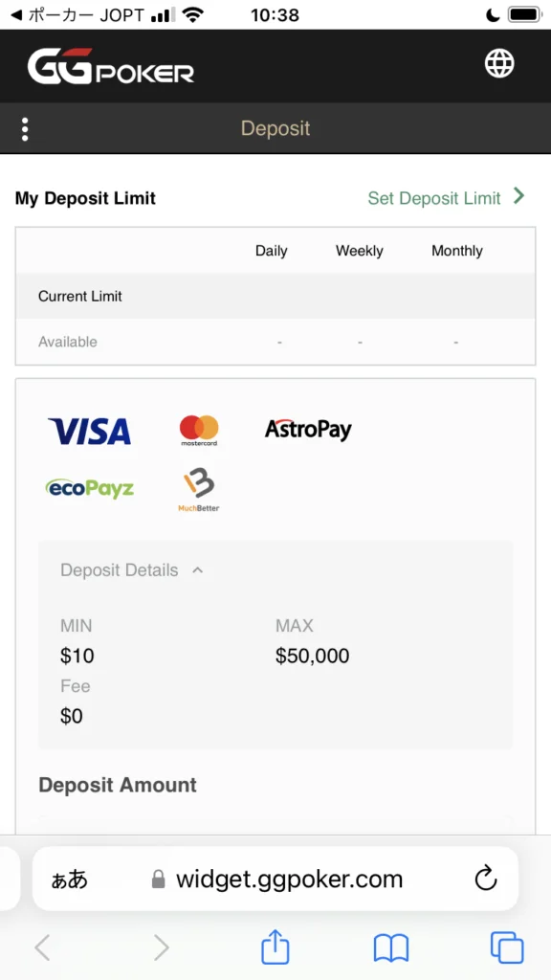551x980 pixels.
Task: Open Set Deposit Limit link
Action: coord(434,198)
